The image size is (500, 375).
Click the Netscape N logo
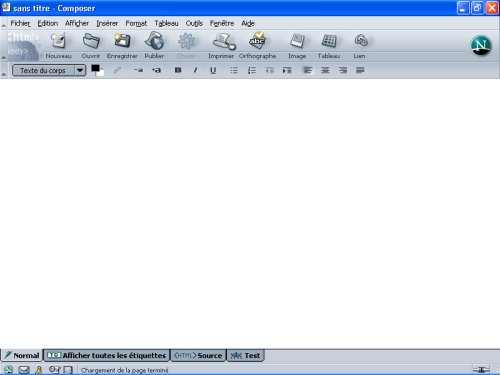(481, 45)
